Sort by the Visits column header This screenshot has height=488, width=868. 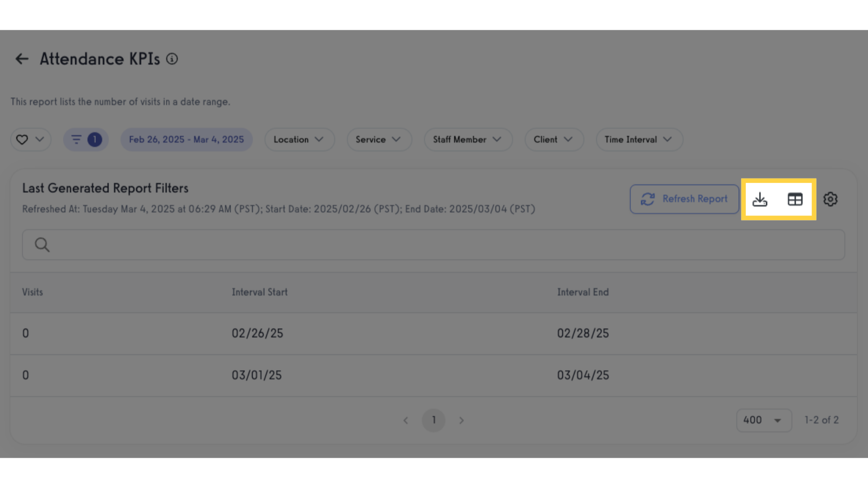click(33, 292)
